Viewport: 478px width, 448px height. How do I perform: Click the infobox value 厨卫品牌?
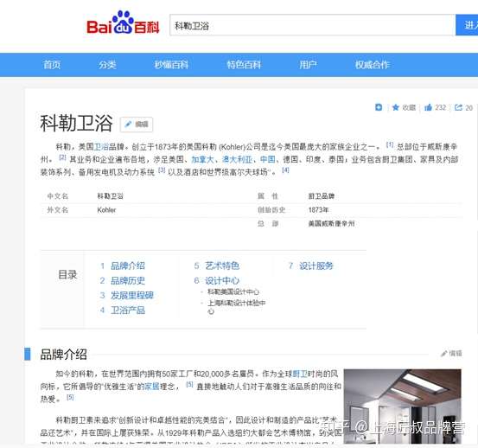[321, 196]
